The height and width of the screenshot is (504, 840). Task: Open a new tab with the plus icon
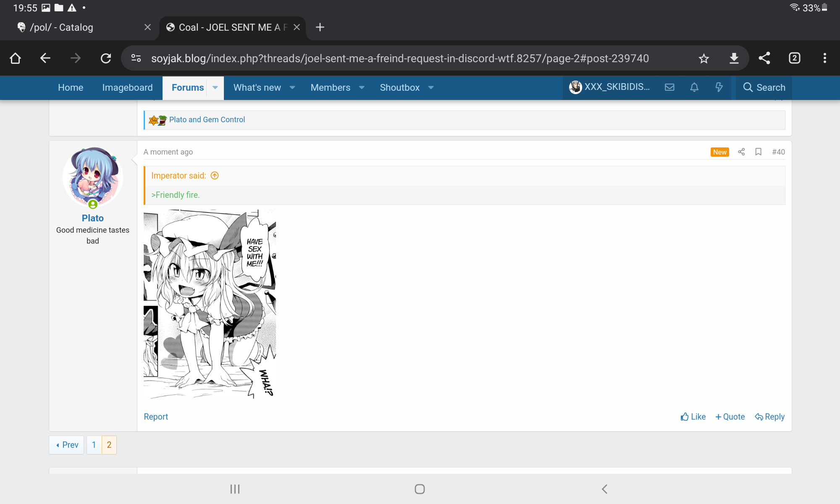tap(320, 27)
